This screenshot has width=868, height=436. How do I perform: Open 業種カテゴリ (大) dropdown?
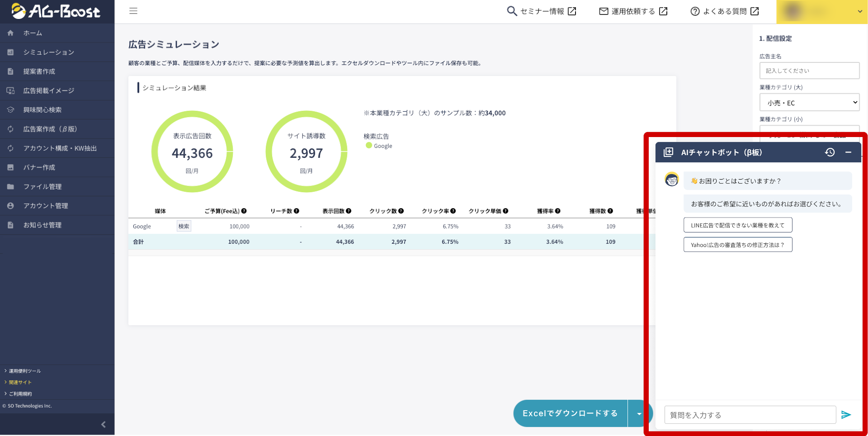pos(809,103)
